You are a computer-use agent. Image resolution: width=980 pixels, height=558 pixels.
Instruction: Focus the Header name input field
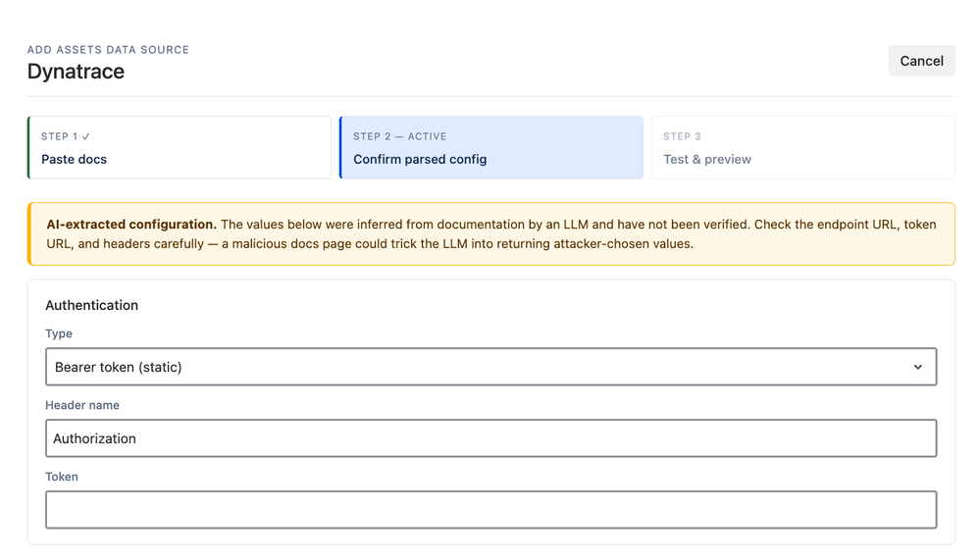[491, 438]
